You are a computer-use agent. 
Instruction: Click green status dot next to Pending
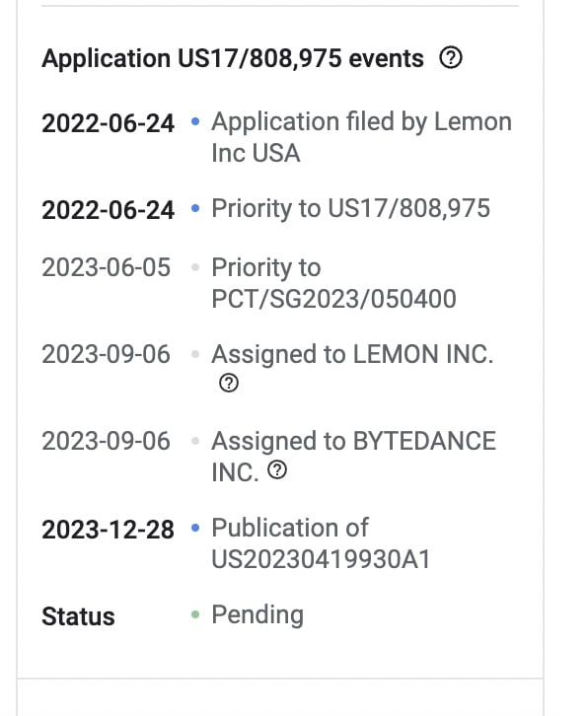coord(195,614)
